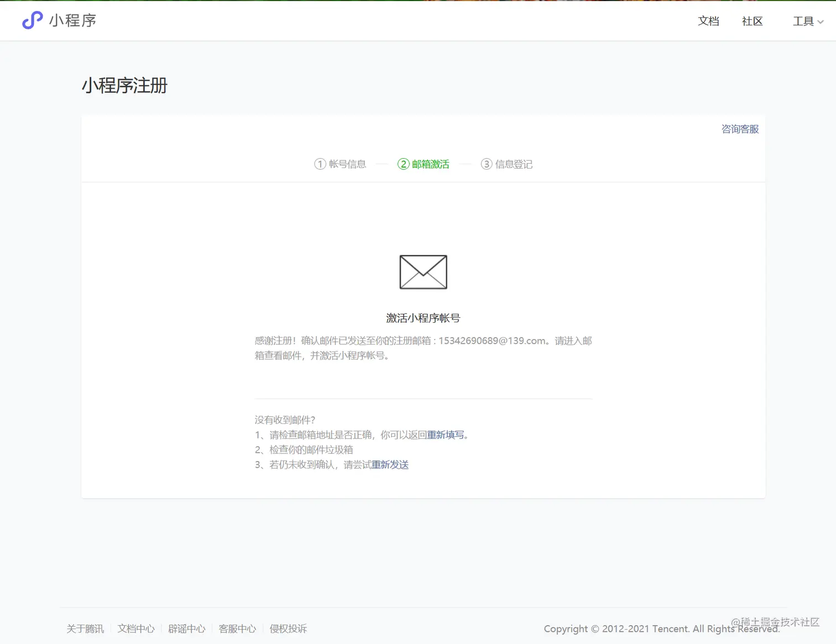The image size is (836, 644).
Task: Expand the 工具 chevron arrow
Action: (x=819, y=22)
